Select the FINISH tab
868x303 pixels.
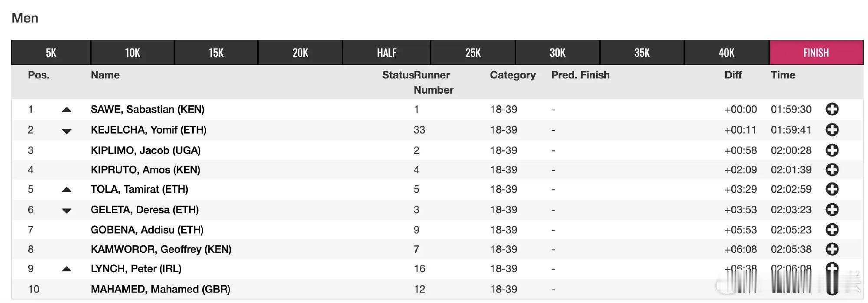click(x=816, y=52)
